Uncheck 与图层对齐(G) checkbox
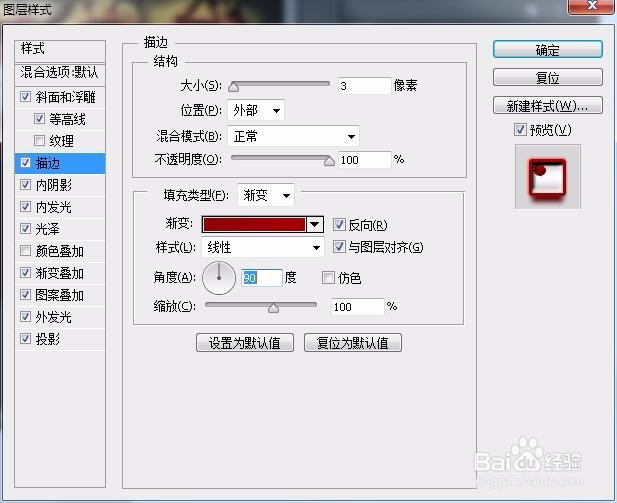This screenshot has height=503, width=617. [x=339, y=247]
